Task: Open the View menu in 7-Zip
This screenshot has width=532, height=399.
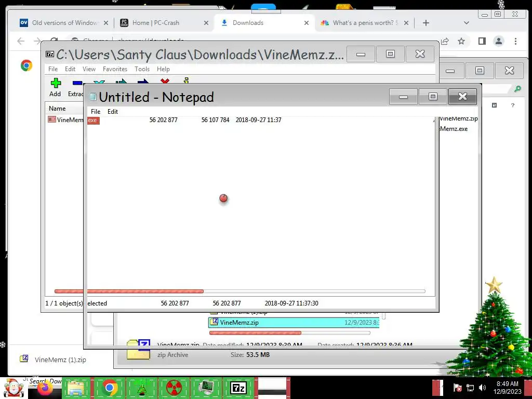Action: [89, 69]
